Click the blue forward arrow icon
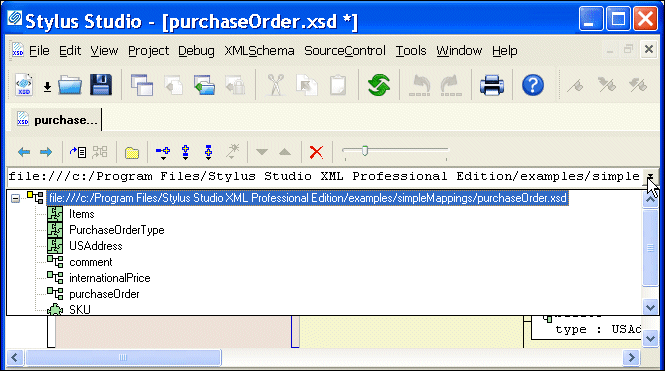665x371 pixels. [46, 152]
